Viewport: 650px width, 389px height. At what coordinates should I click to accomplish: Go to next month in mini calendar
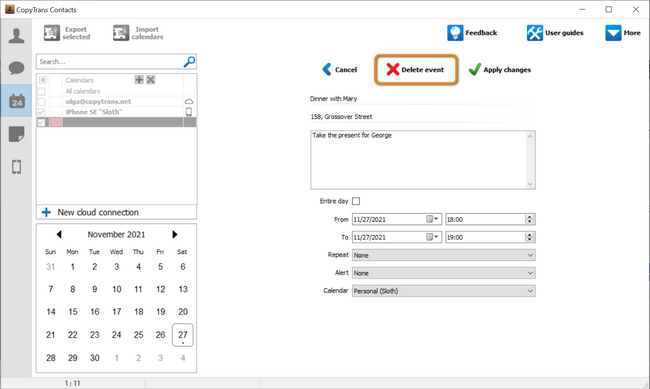tap(175, 235)
